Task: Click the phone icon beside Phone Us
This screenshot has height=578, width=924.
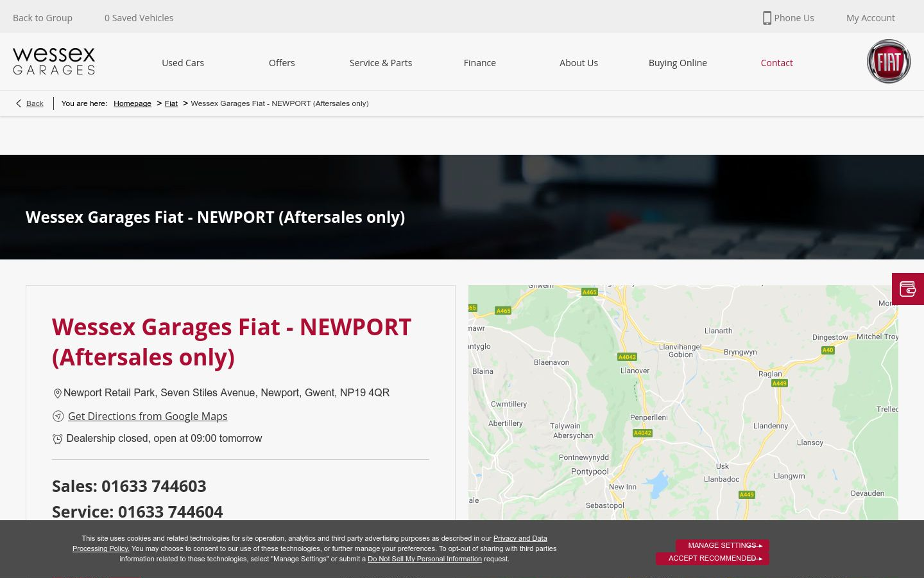Action: click(x=767, y=18)
